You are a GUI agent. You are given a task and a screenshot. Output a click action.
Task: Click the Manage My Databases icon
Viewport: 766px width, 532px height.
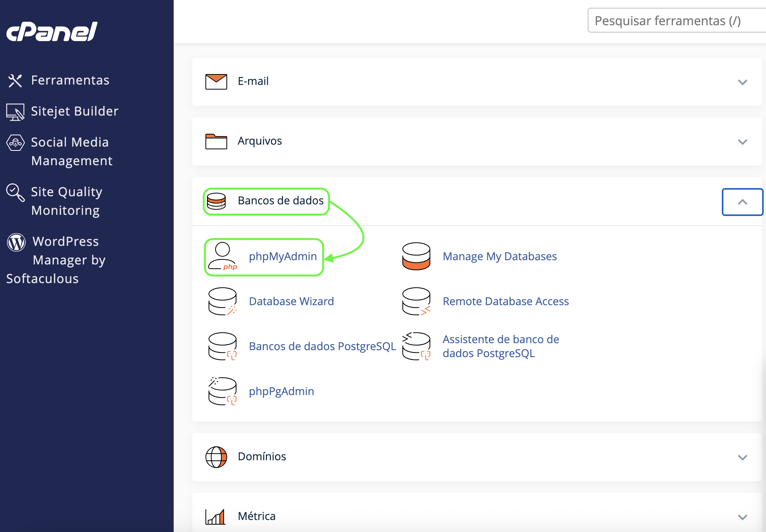click(416, 256)
